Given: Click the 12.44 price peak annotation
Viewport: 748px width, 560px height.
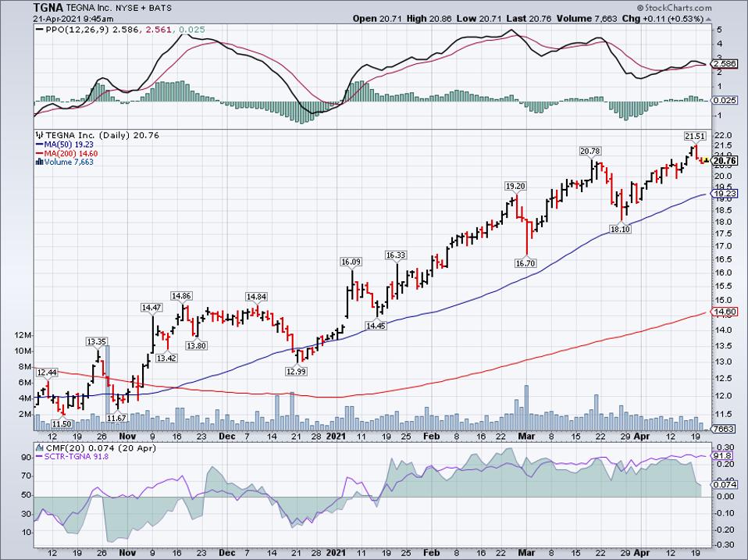Looking at the screenshot, I should click(47, 373).
